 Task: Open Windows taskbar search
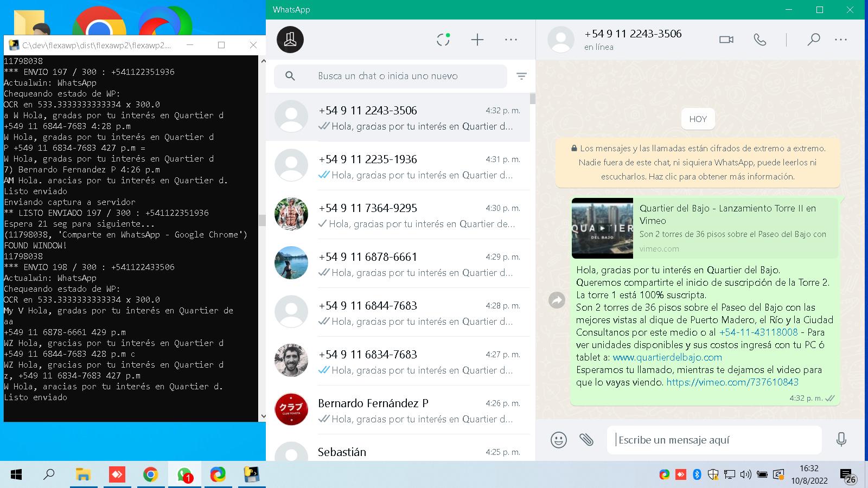pos(49,475)
